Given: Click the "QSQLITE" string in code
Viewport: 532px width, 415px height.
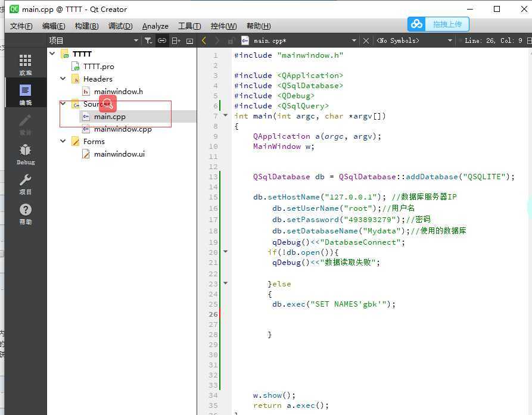Looking at the screenshot, I should click(484, 177).
